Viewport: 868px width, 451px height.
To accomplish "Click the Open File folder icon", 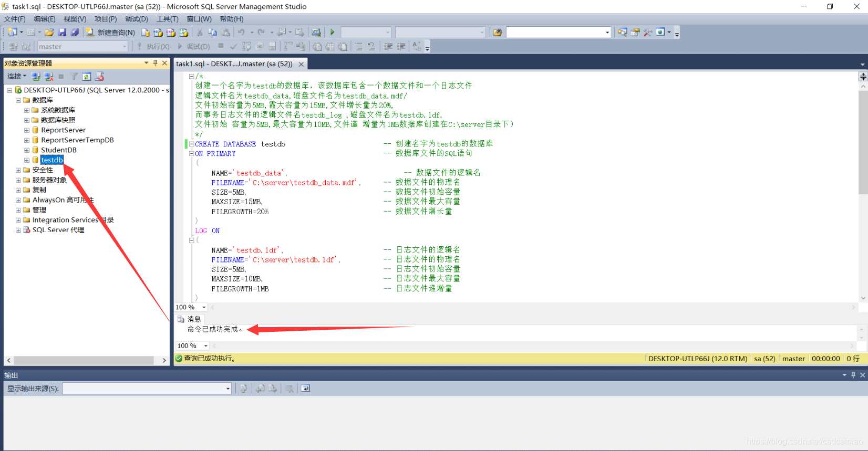I will pyautogui.click(x=49, y=32).
